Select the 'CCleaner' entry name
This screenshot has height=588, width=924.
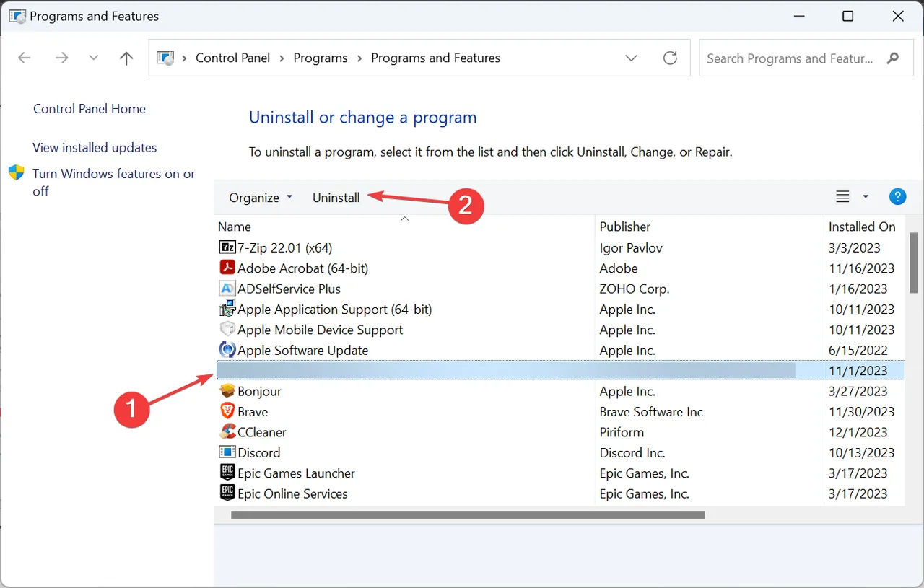tap(262, 432)
